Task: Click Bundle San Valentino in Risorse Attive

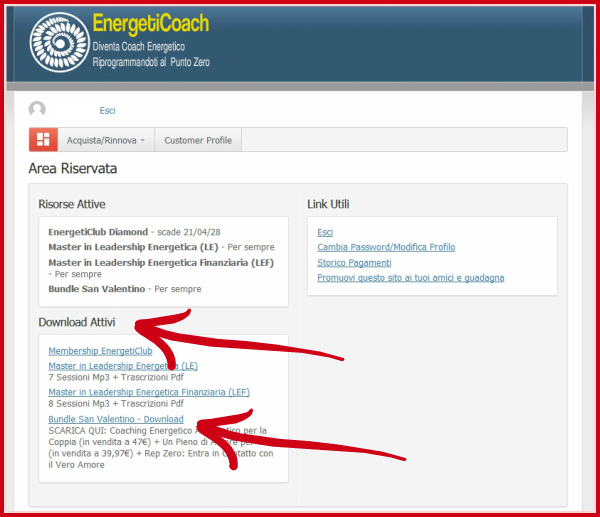Action: 97,289
